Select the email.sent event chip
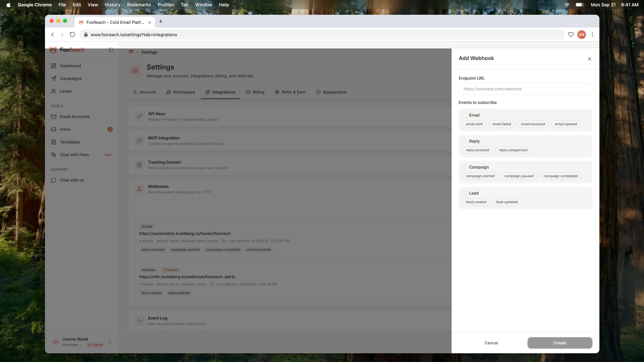This screenshot has width=644, height=362. click(474, 124)
